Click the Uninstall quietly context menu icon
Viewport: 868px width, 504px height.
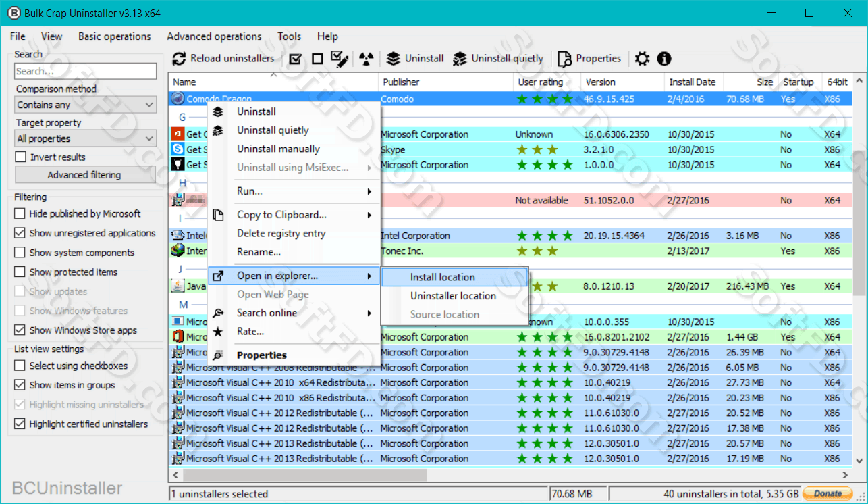218,130
